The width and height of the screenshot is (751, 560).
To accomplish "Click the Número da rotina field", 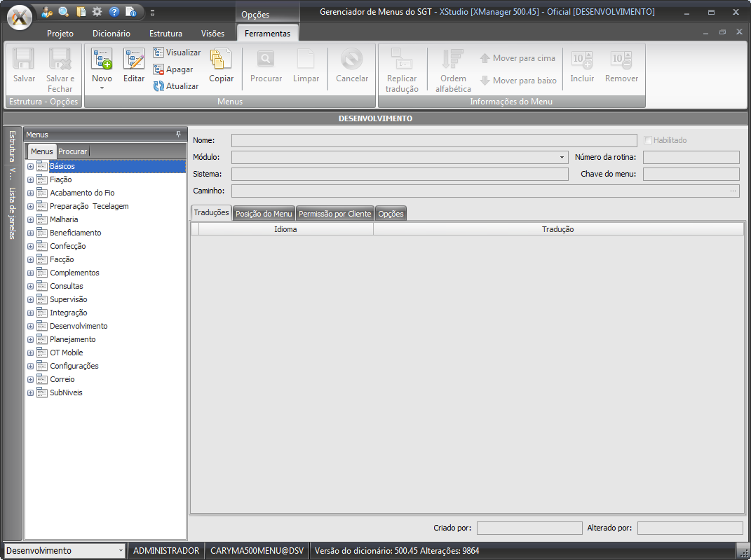I will click(691, 157).
